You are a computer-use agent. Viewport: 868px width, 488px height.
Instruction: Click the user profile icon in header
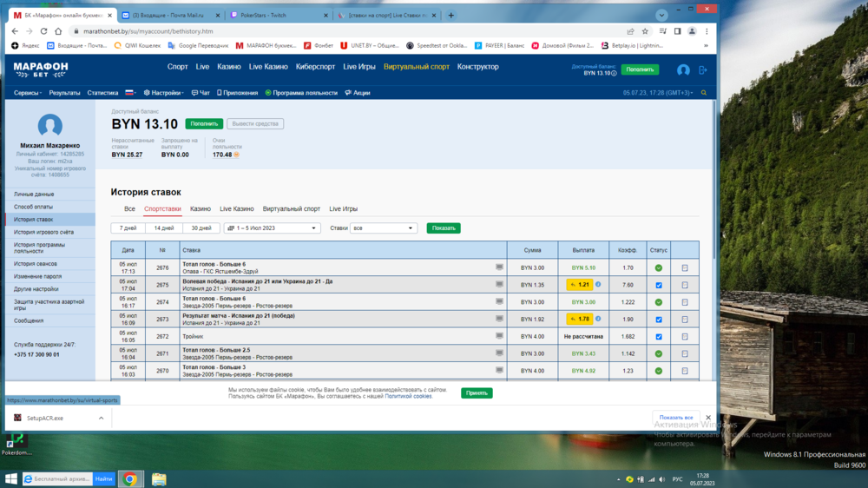pos(683,69)
